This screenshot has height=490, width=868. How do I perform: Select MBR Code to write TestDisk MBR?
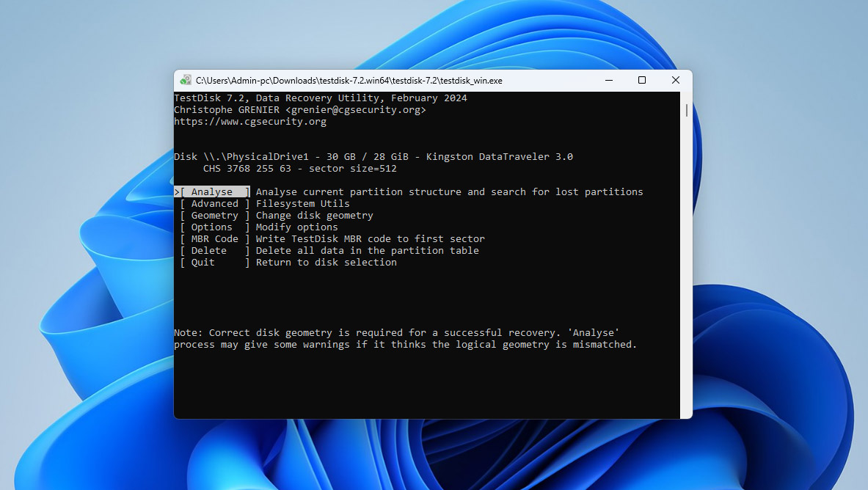[214, 238]
